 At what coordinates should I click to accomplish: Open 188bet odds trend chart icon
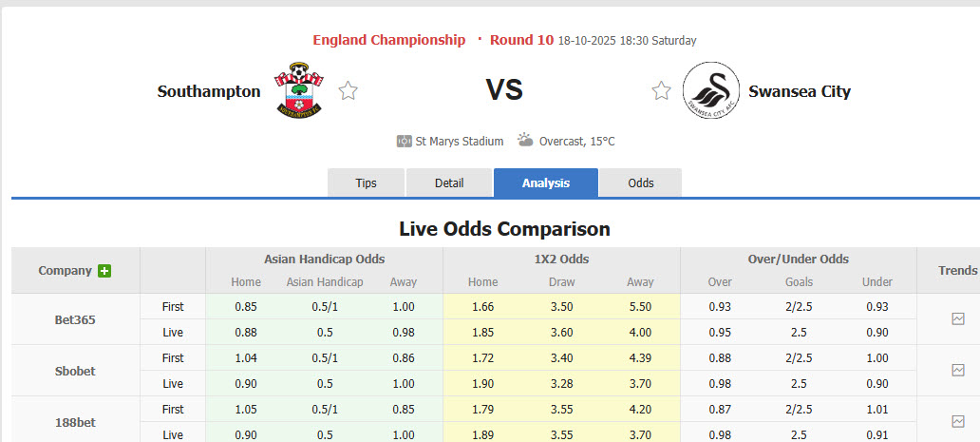(957, 421)
